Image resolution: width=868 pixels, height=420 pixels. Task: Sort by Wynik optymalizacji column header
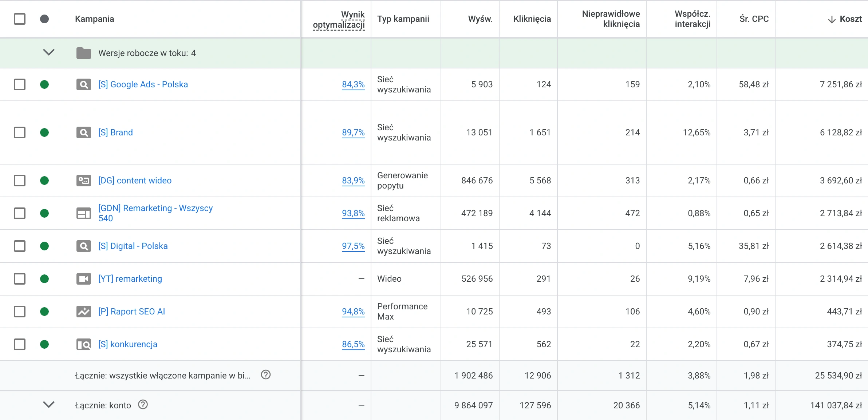click(339, 20)
